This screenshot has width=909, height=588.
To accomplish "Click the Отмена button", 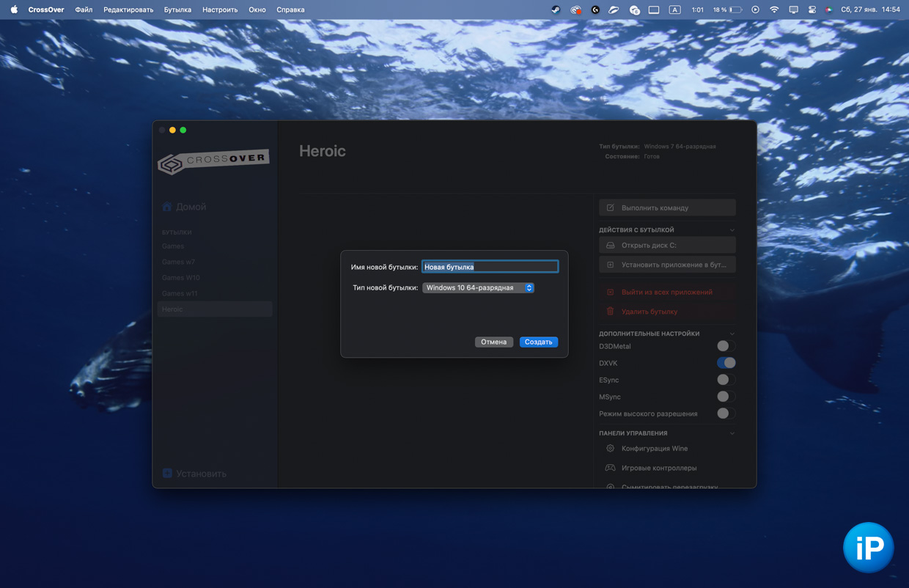I will 493,342.
